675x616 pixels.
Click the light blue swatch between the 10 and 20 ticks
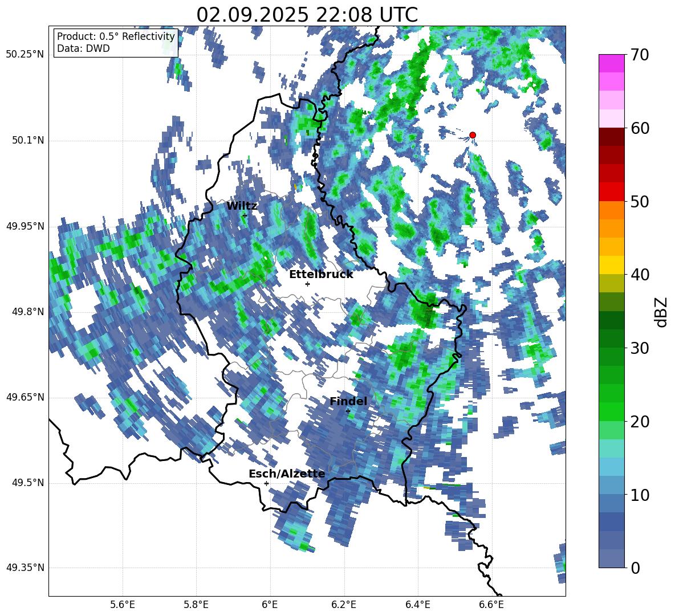point(611,467)
